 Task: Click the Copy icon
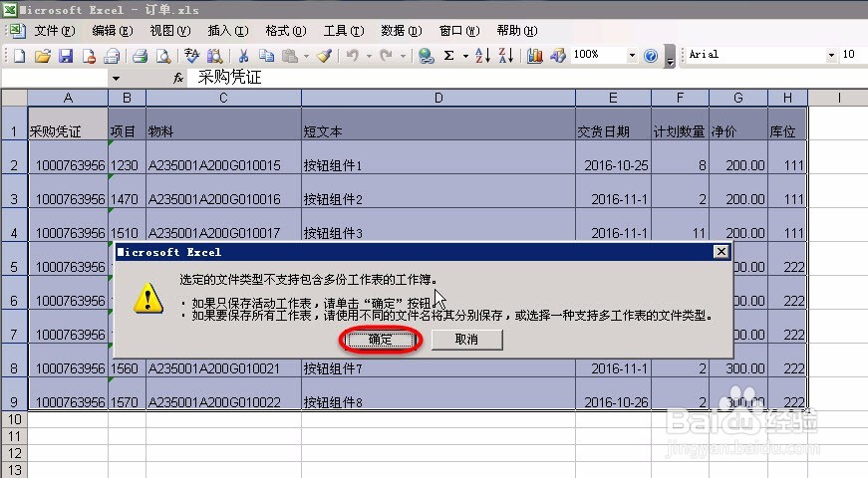(266, 56)
